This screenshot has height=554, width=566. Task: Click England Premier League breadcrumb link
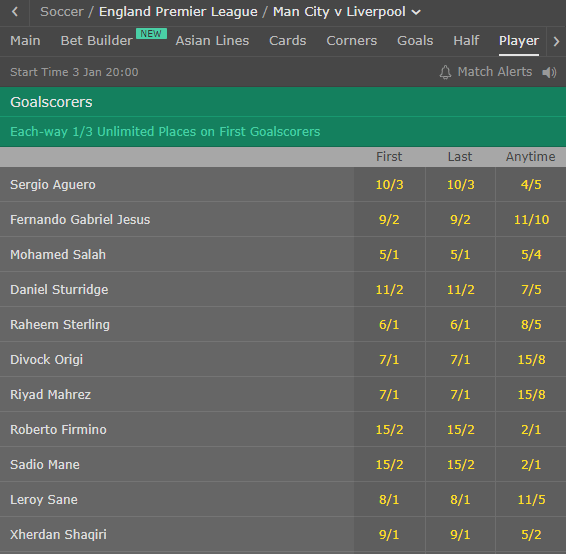point(178,12)
